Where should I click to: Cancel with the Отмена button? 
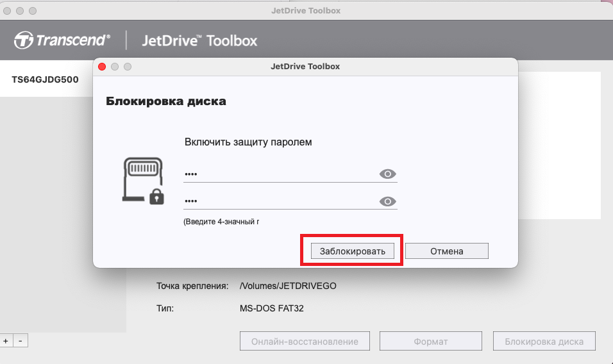point(446,251)
